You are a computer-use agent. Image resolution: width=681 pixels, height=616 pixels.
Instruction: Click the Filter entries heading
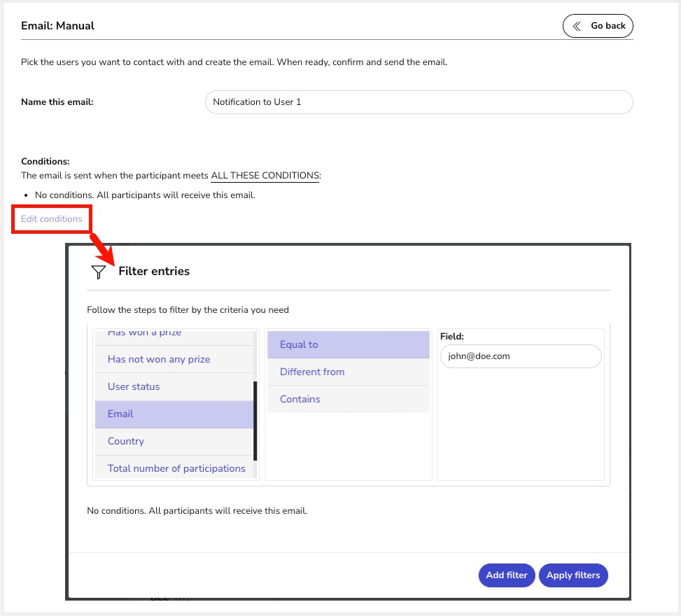coord(154,272)
